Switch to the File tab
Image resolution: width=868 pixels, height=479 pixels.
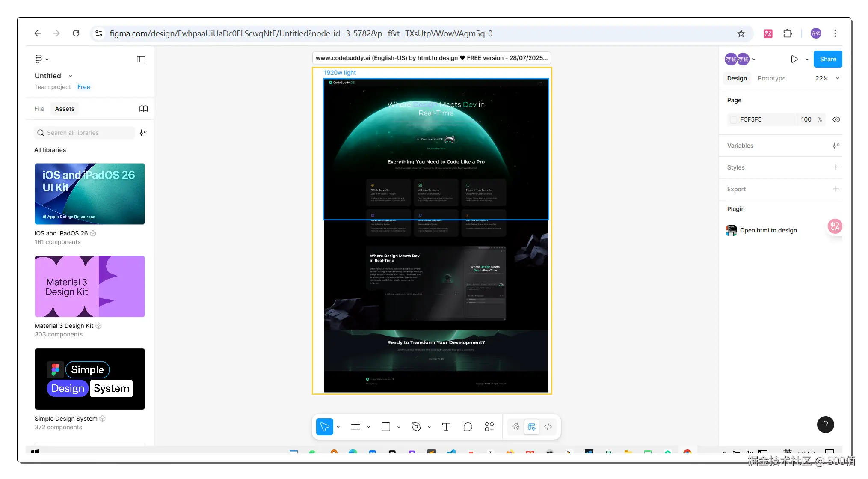39,109
